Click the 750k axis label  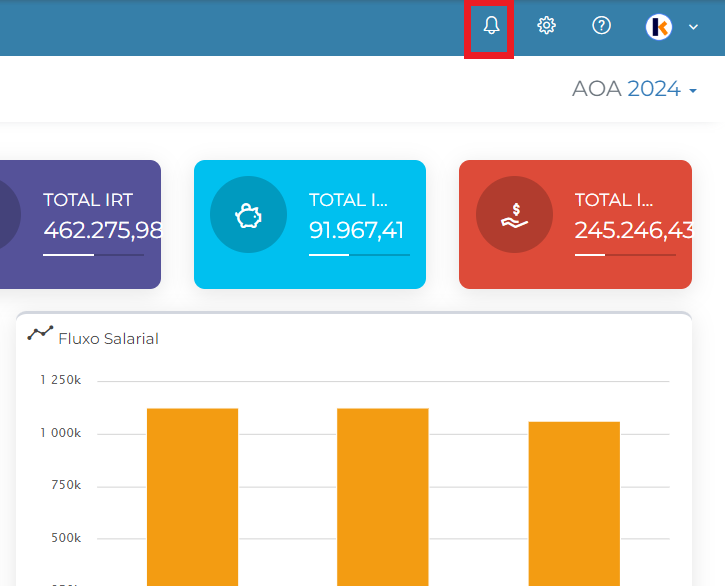[x=66, y=485]
